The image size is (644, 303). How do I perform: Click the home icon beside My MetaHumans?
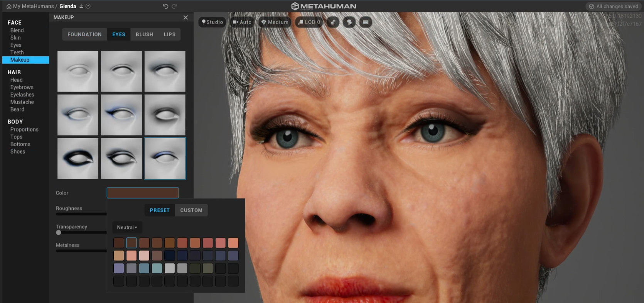pyautogui.click(x=9, y=6)
